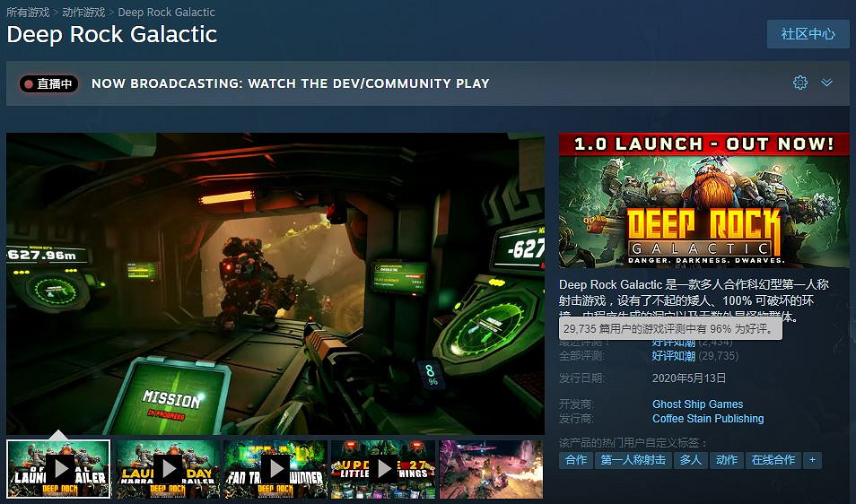The image size is (856, 504).
Task: Play the Update 27 Little Things video
Action: 382,468
